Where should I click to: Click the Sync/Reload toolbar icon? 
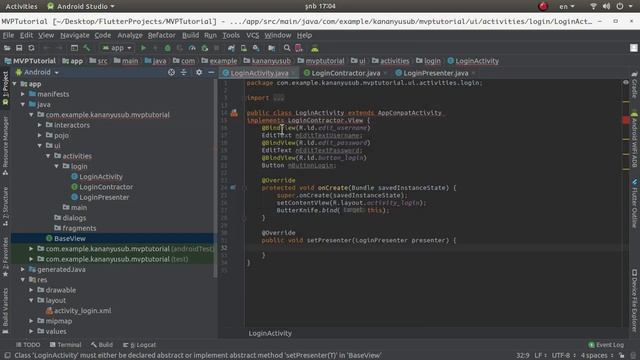pyautogui.click(x=31, y=48)
